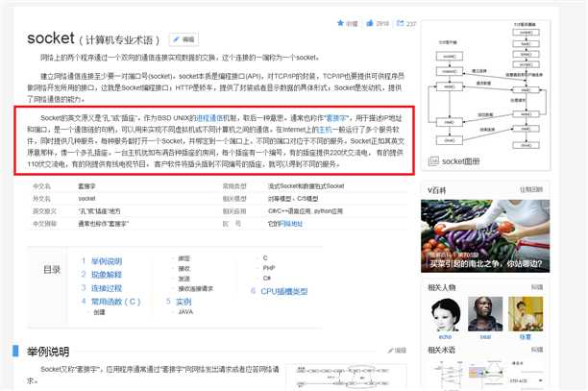Screen dimensions: 588x391
Task: Open the first related term diagram thumbnail
Action: tap(449, 374)
